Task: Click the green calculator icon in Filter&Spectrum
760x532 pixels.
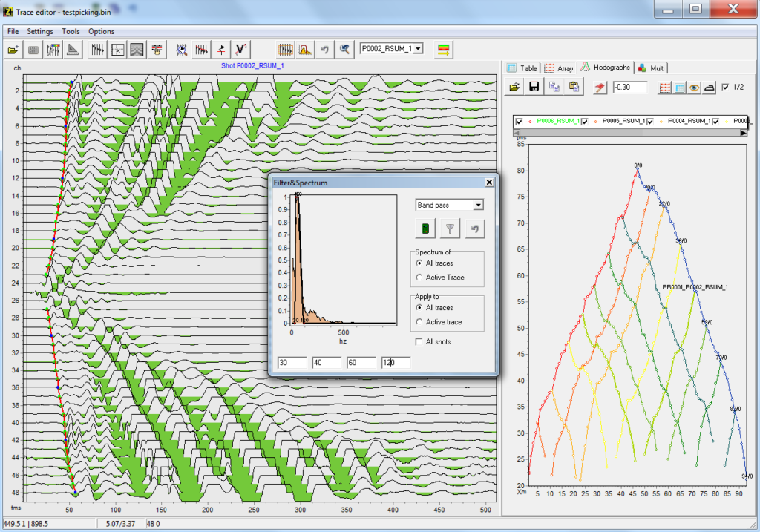Action: click(426, 229)
